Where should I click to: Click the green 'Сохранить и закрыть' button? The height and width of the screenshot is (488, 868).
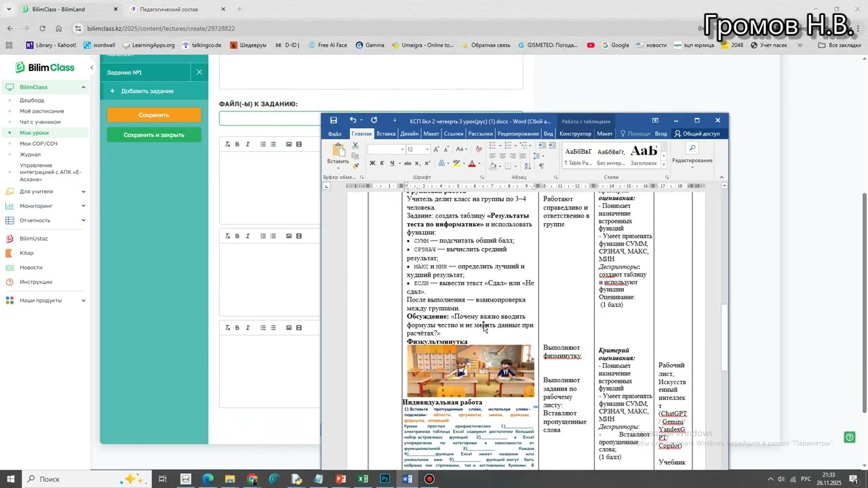154,135
